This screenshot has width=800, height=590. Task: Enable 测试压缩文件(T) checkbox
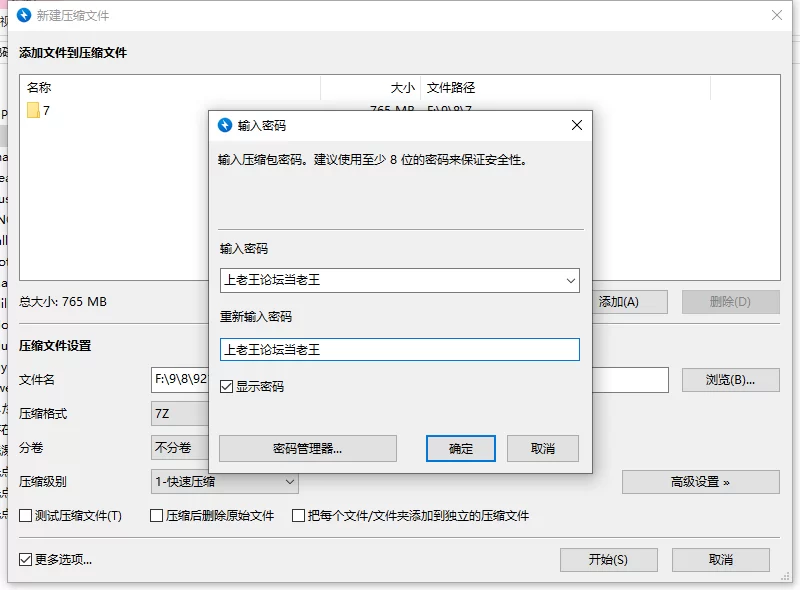[26, 515]
